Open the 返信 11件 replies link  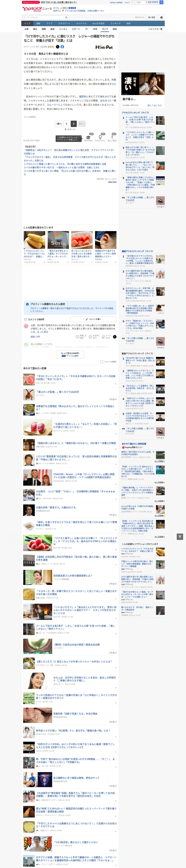35,337
